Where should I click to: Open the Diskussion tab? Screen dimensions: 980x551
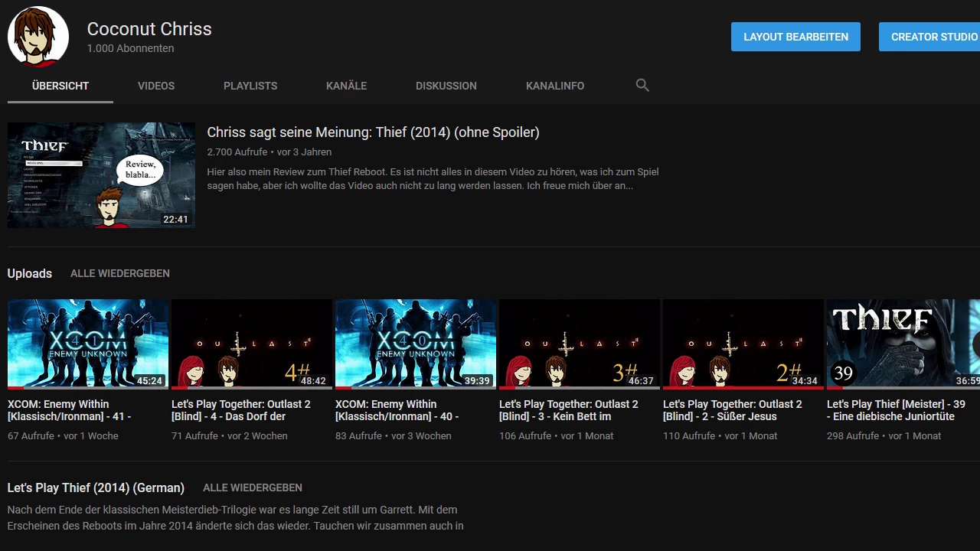click(446, 86)
